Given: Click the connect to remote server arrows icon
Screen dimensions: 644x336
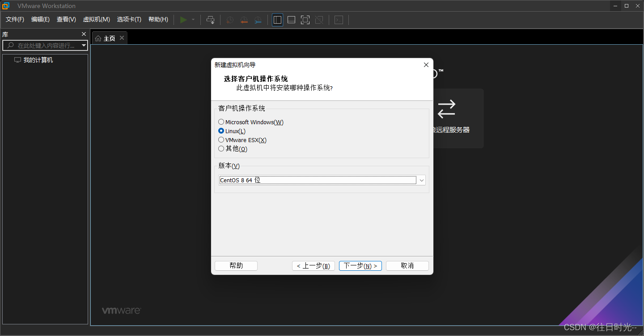Looking at the screenshot, I should pos(446,109).
